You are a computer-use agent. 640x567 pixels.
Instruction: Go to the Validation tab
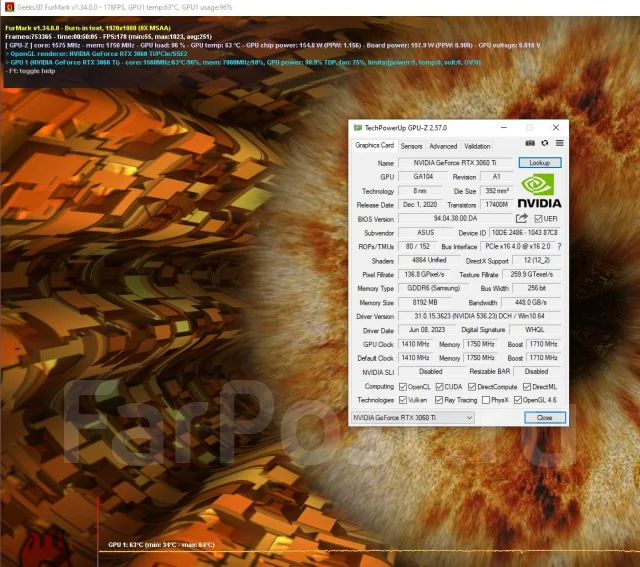[x=477, y=146]
